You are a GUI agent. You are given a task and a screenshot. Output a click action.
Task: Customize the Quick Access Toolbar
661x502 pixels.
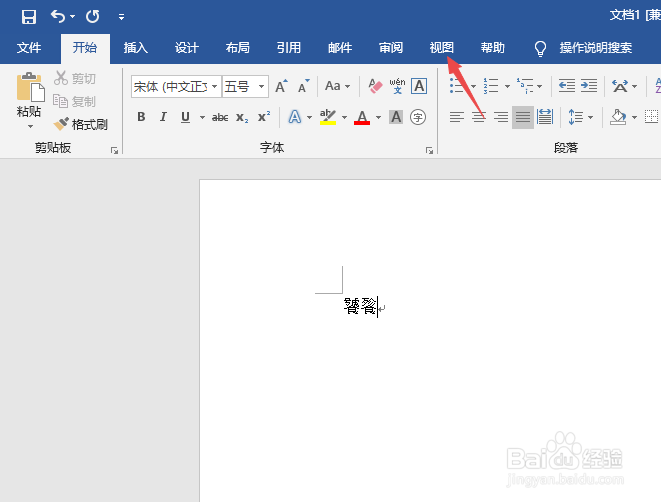121,17
